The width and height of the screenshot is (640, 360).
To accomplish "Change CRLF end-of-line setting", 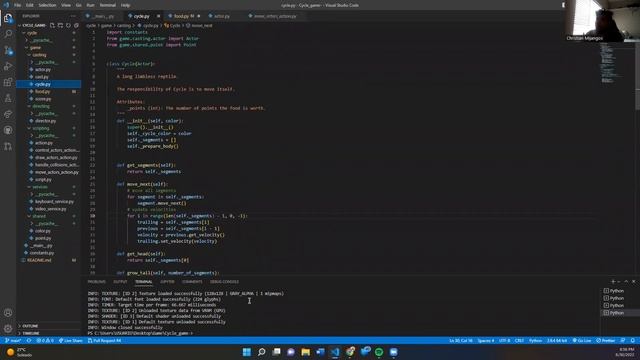I will [x=519, y=340].
